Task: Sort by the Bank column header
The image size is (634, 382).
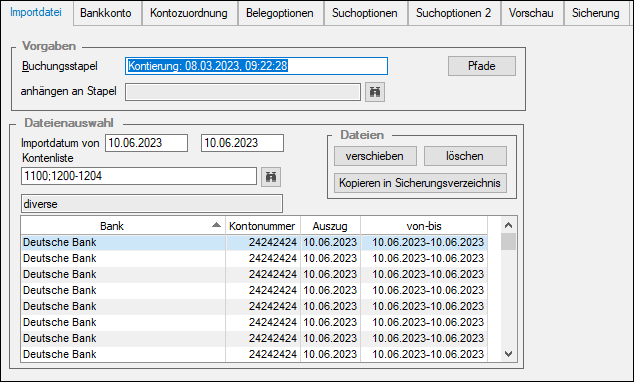Action: 123,226
